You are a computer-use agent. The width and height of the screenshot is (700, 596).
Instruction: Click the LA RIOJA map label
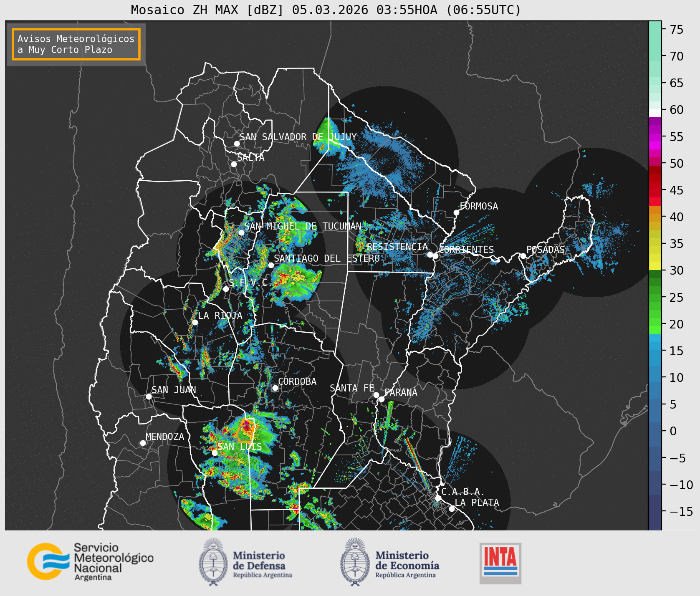click(220, 316)
